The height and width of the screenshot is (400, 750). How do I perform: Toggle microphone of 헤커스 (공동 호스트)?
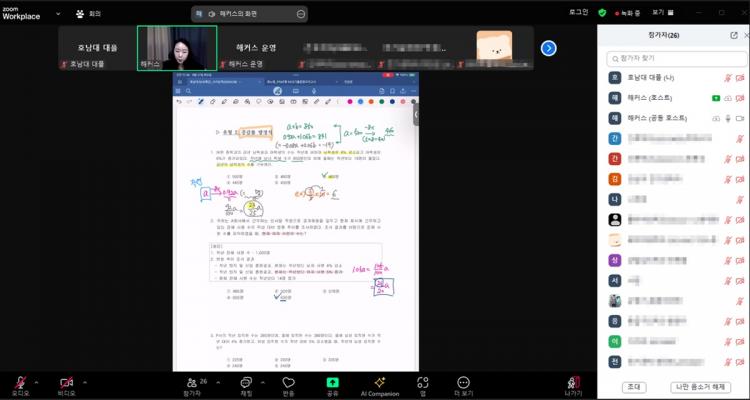click(x=727, y=118)
